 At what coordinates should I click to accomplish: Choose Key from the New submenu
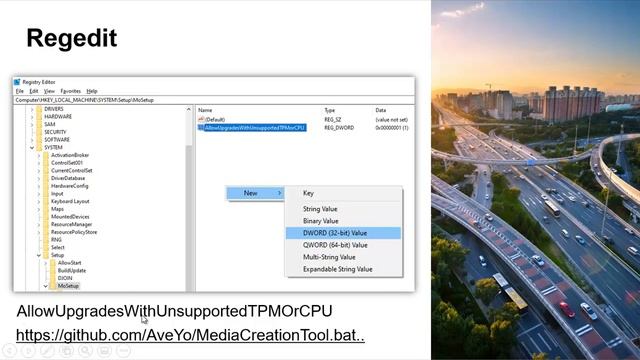pyautogui.click(x=344, y=193)
